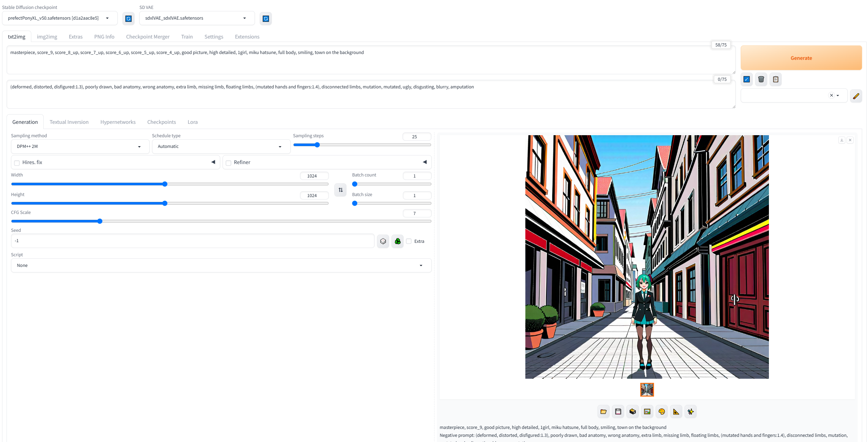Open the style editor pencil icon

point(856,96)
